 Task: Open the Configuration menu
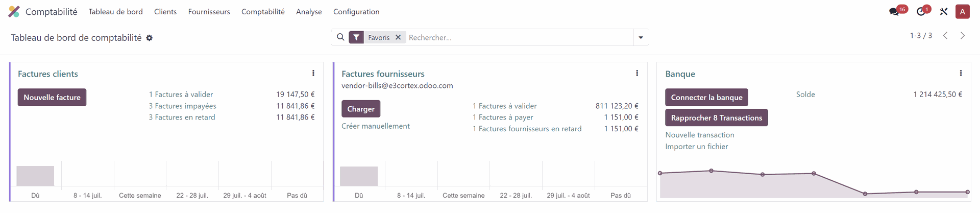[356, 12]
